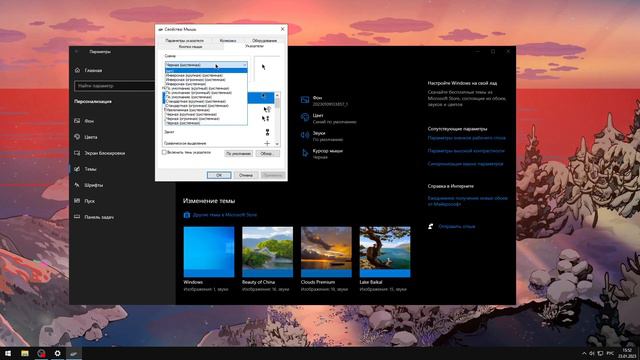Screen dimensions: 640x360
Task: Click pointer list scrollbar down arrow
Action: coord(278,144)
